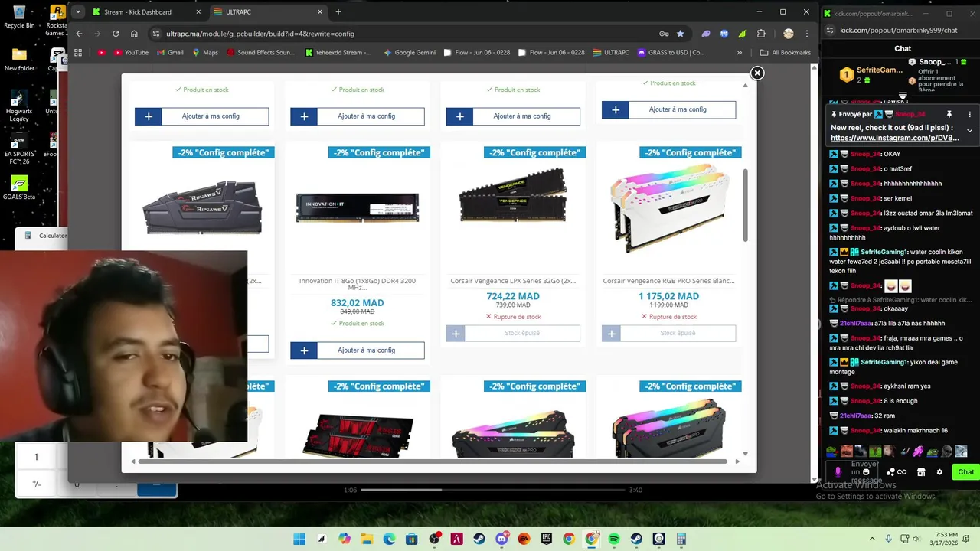This screenshot has width=980, height=551.
Task: Click the ultrapc.ma address bar
Action: [406, 34]
